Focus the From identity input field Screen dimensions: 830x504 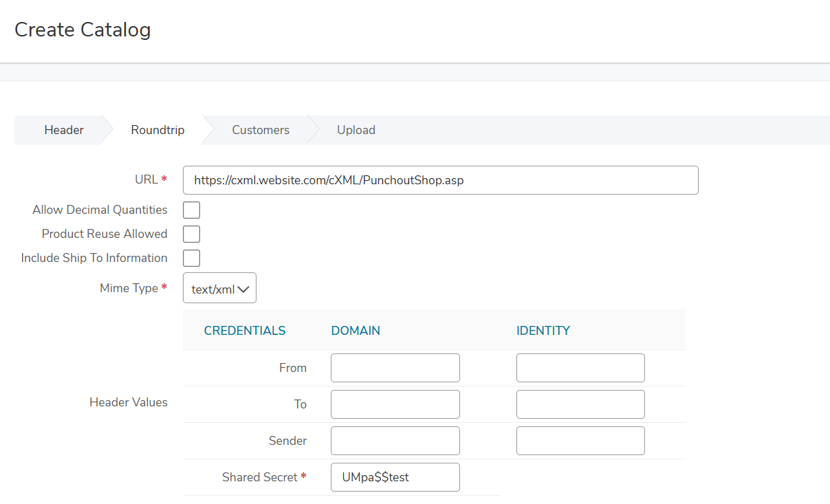pyautogui.click(x=580, y=368)
